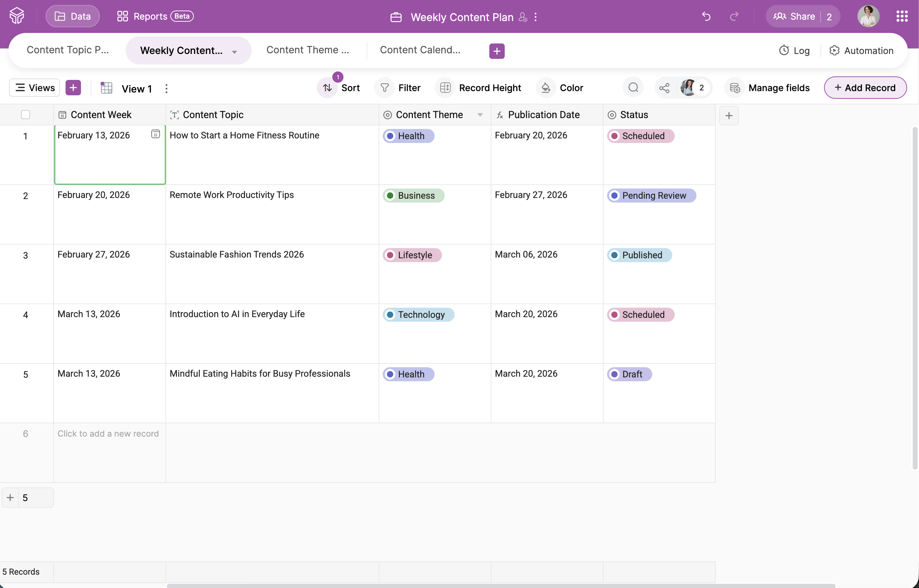Click the undo arrow icon
Image resolution: width=919 pixels, height=588 pixels.
pyautogui.click(x=706, y=16)
